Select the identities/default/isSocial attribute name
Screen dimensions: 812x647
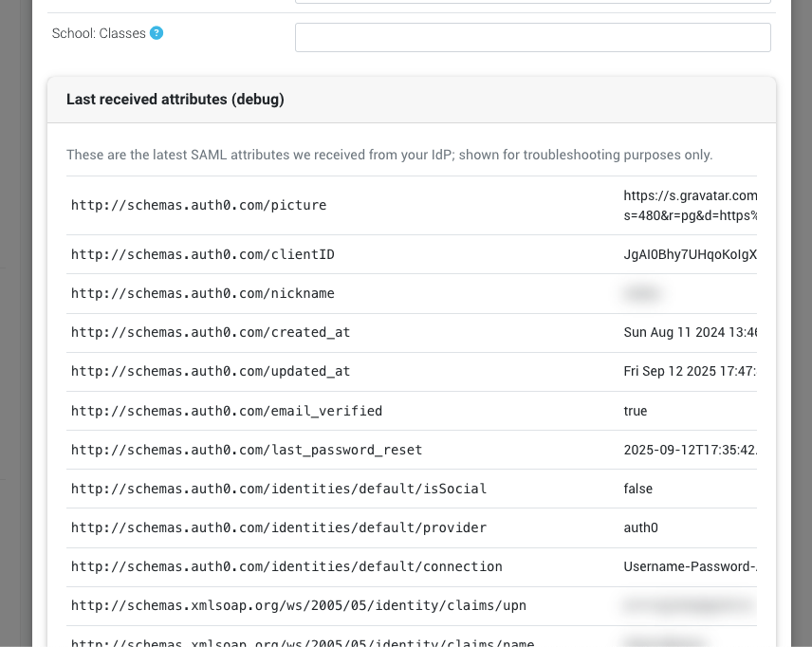pyautogui.click(x=279, y=489)
